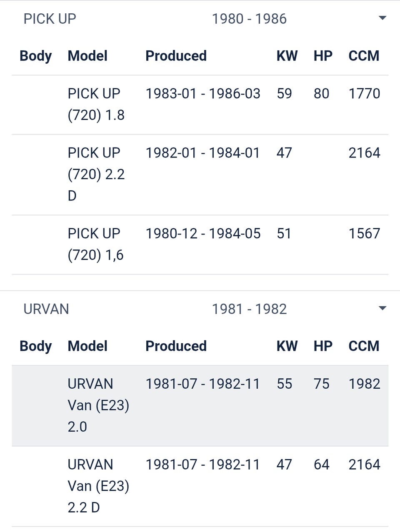
Task: Click the Model header in PICK UP table
Action: tap(87, 56)
